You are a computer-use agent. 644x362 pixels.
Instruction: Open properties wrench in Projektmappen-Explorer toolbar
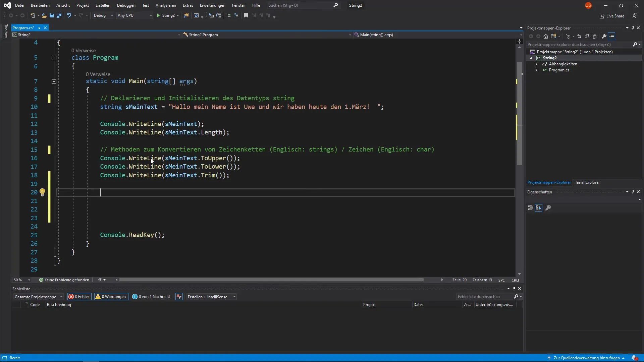point(604,36)
